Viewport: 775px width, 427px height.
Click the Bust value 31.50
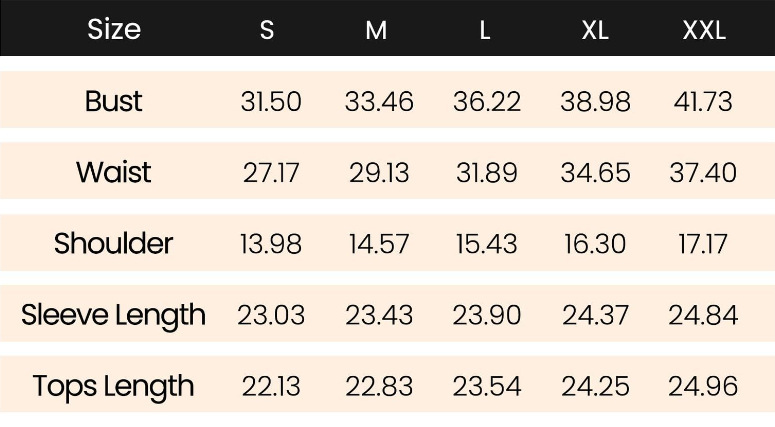coord(271,101)
